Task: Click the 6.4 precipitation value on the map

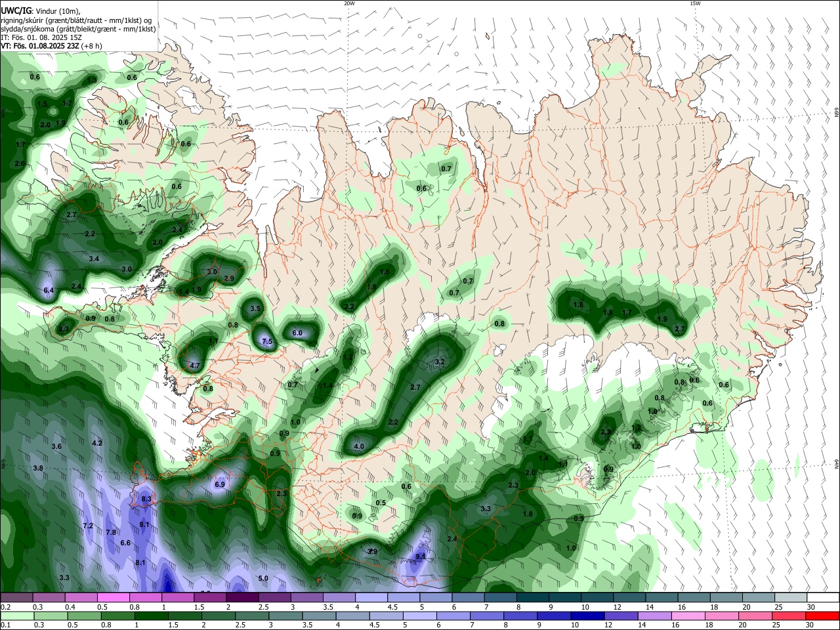Action: [49, 290]
